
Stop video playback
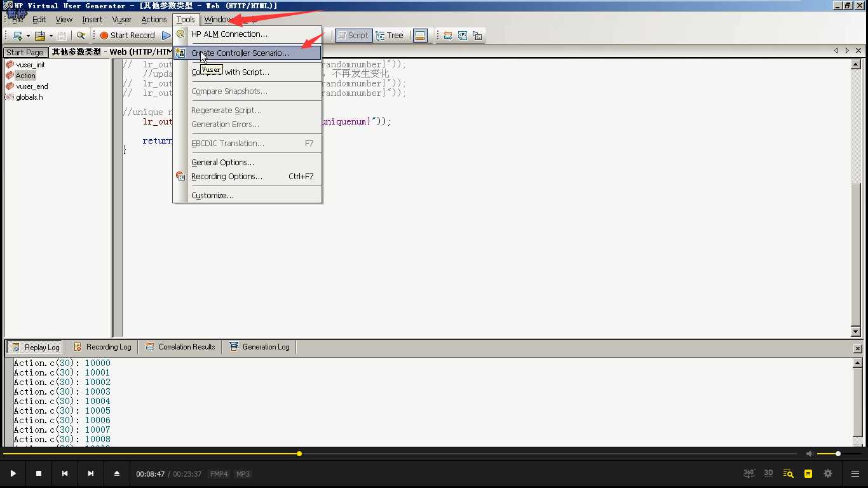(39, 473)
